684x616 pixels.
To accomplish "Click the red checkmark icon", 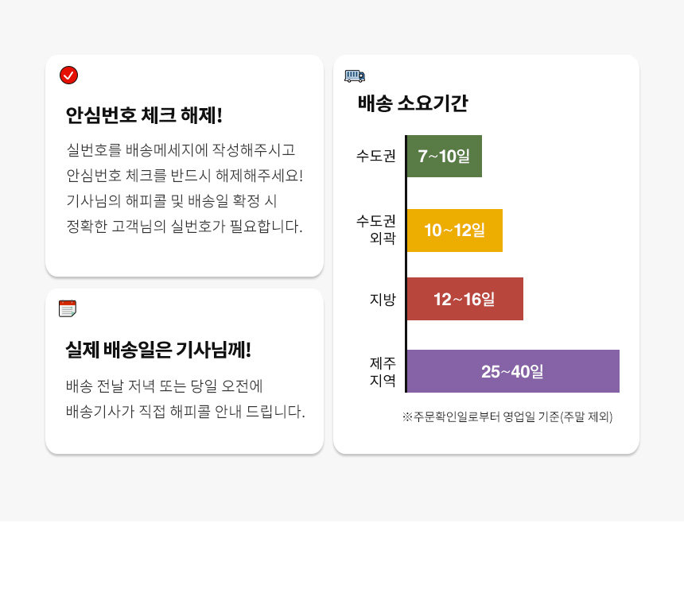I will (x=68, y=75).
